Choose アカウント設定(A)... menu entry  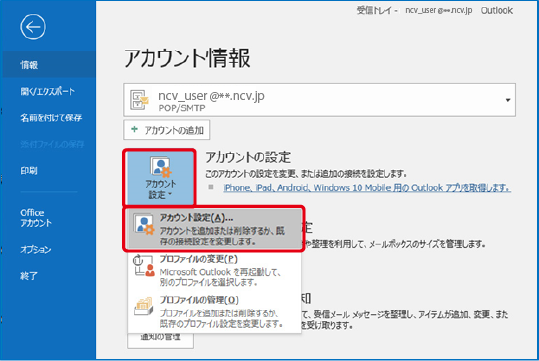(214, 229)
